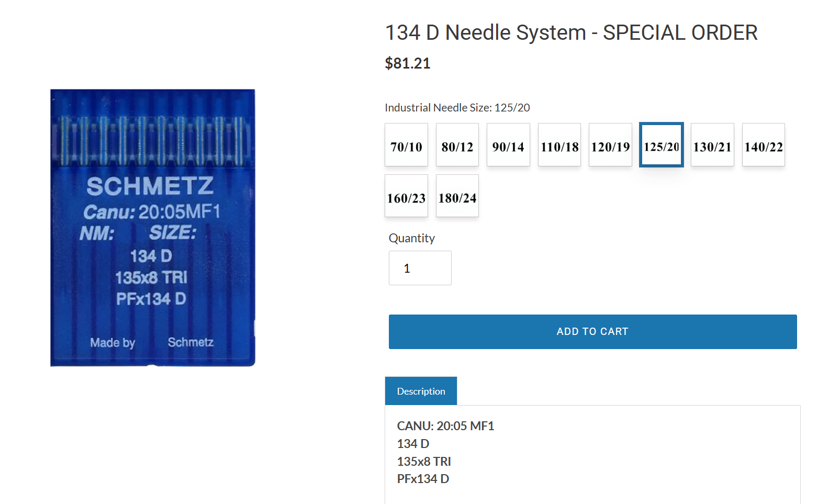
Task: Pick needle size 160/23
Action: point(406,196)
